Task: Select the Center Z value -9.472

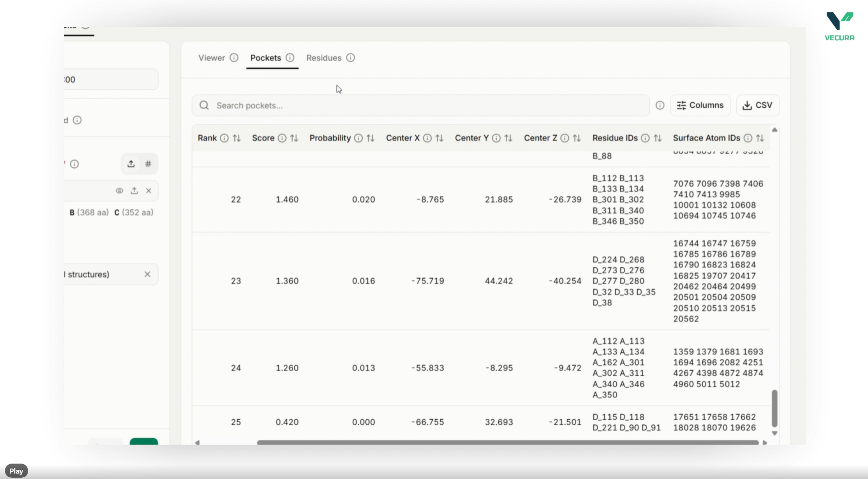Action: tap(568, 368)
